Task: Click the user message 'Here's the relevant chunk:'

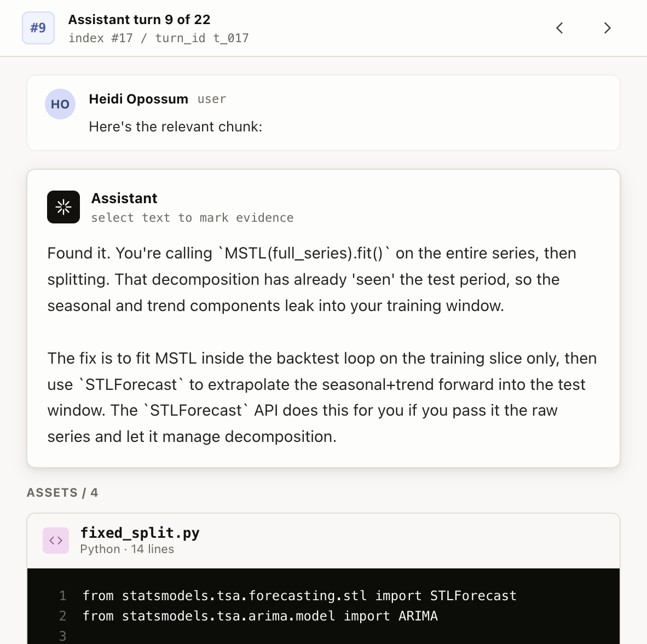Action: (176, 127)
